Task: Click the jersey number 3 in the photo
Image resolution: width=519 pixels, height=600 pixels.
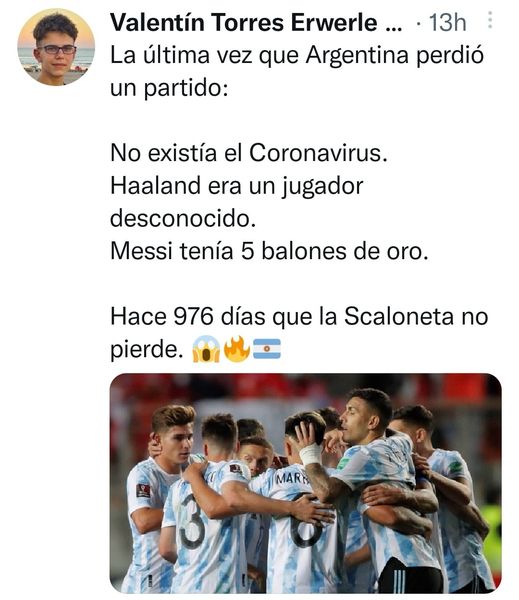Action: (192, 521)
